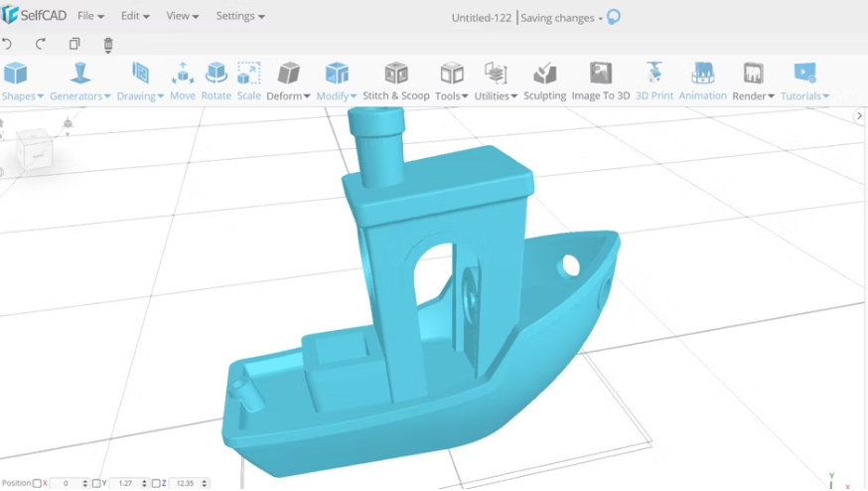
Task: Click the Copy icon
Action: tap(74, 44)
